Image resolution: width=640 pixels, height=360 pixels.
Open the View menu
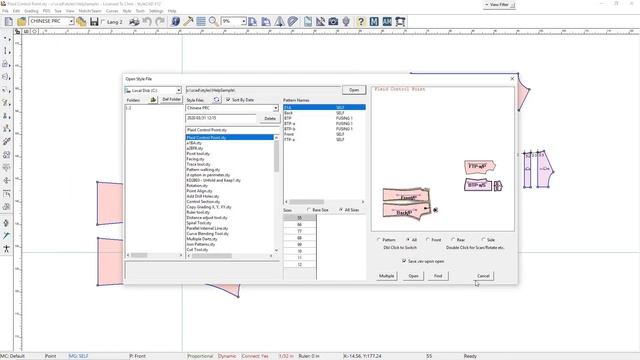[x=70, y=11]
